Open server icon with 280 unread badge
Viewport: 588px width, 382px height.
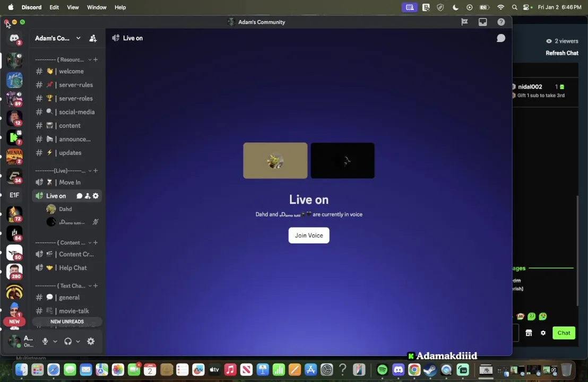(x=14, y=272)
